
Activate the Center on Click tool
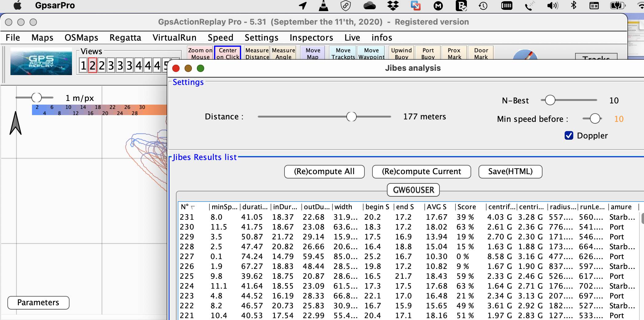coord(228,53)
